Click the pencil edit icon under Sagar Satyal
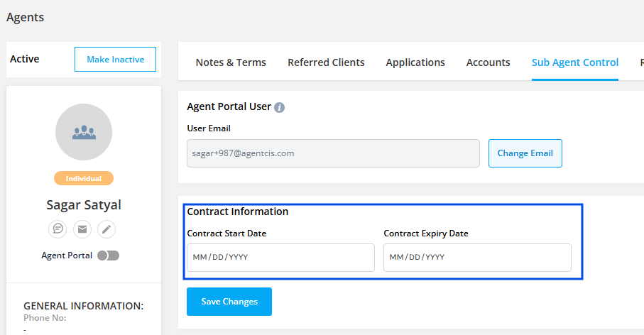This screenshot has height=335, width=644. point(107,229)
